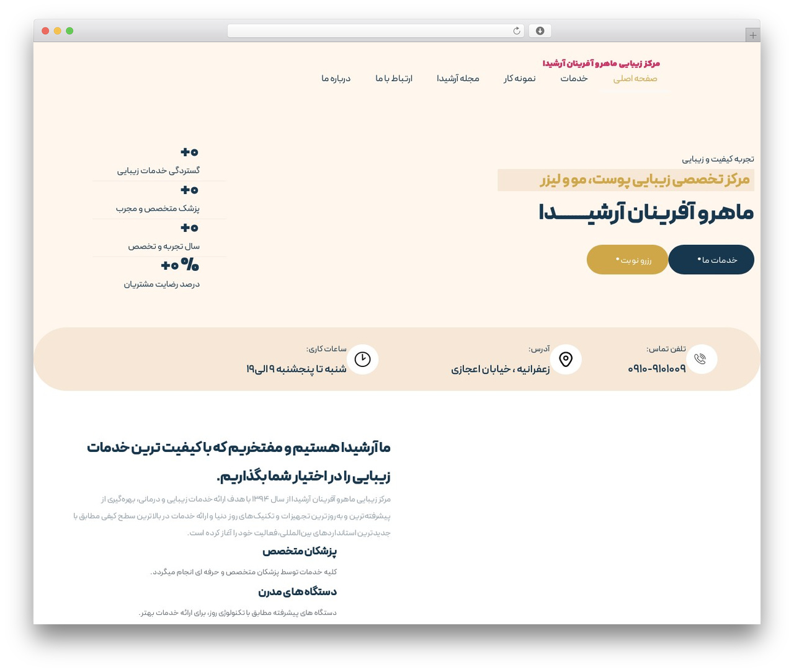
Task: Click the درصد رضایت مشتریان stat label
Action: tap(162, 284)
